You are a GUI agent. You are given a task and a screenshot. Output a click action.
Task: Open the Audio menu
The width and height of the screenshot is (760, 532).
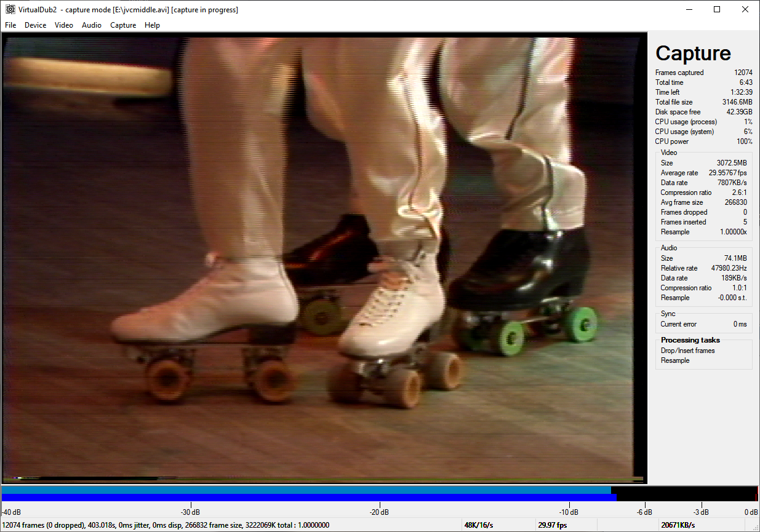click(x=92, y=25)
